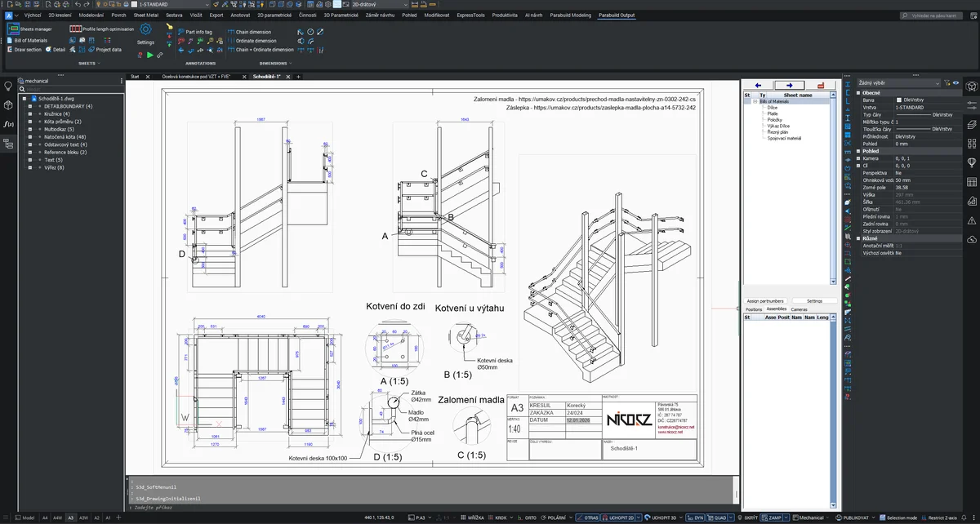Click the Assign partnumbers button
Viewport: 980px width, 524px height.
click(765, 301)
